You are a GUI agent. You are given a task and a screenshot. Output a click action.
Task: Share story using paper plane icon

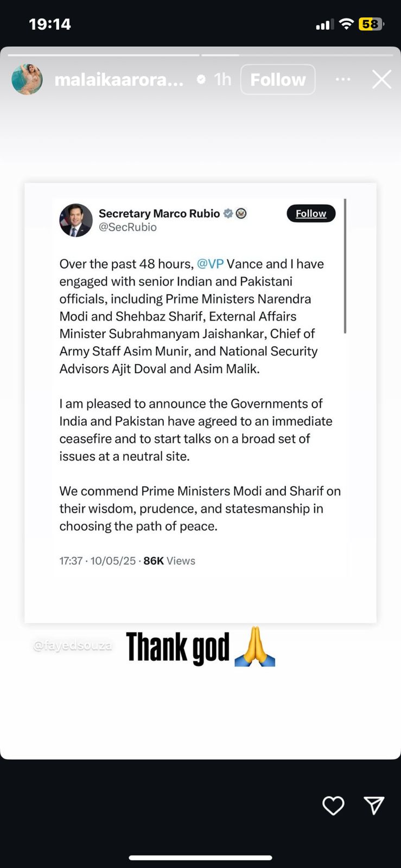(x=374, y=806)
